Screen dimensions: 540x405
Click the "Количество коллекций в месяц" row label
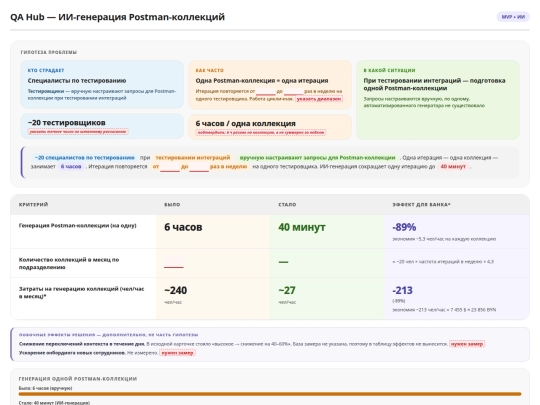69,263
